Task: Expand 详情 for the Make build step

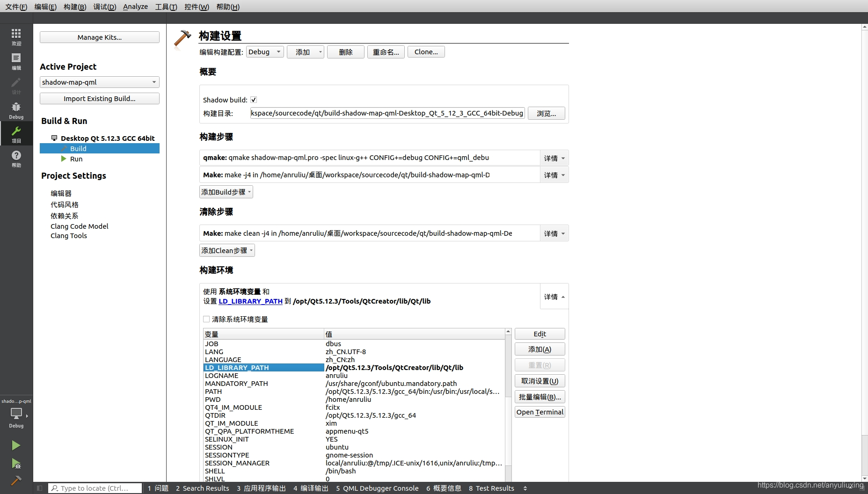Action: (x=554, y=175)
